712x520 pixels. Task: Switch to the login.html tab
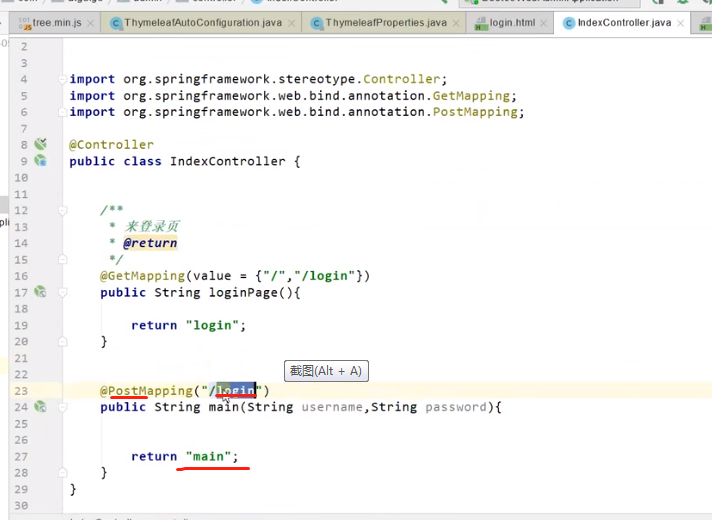pos(510,23)
